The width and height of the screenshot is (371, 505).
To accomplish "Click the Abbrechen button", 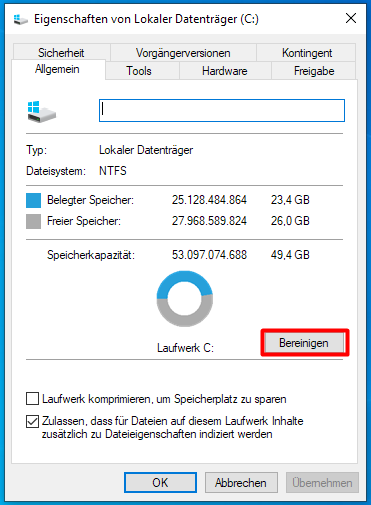I will click(x=241, y=482).
